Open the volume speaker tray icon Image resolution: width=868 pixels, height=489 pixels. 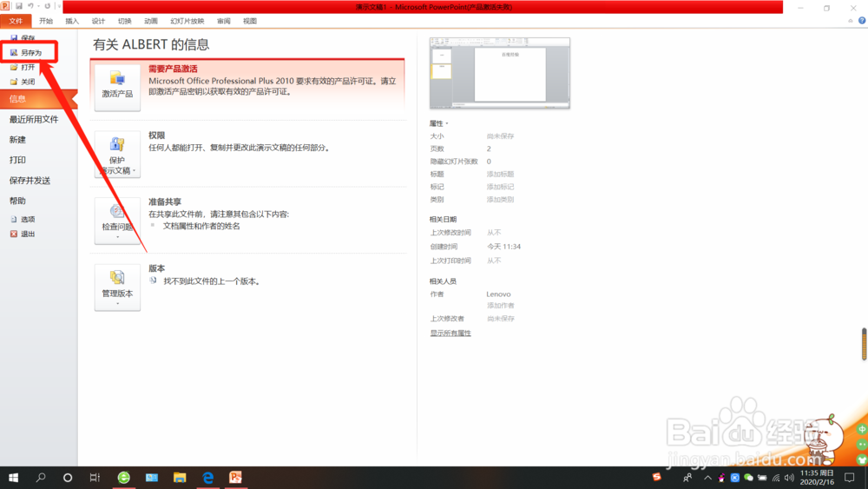pos(789,478)
